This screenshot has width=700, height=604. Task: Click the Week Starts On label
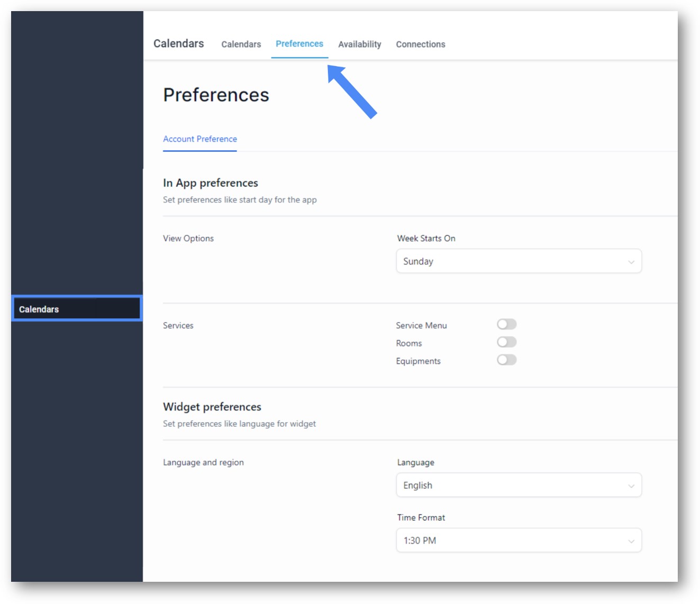click(426, 239)
